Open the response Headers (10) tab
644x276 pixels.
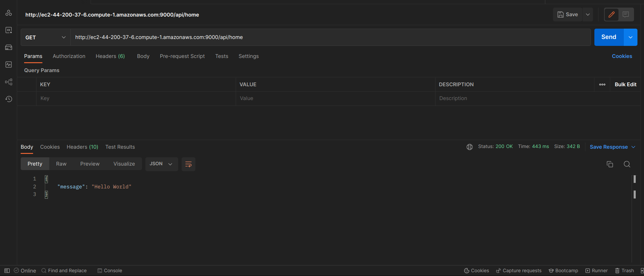[82, 147]
